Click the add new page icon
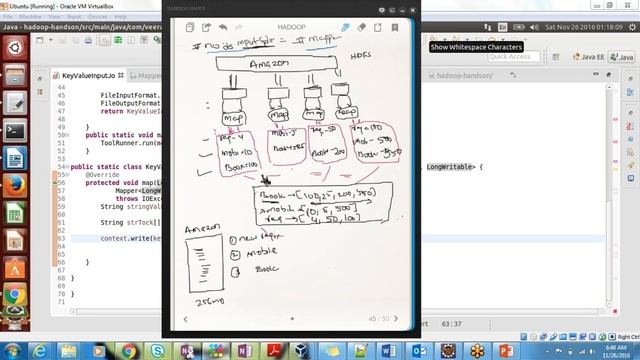This screenshot has height=360, width=640. 378,27
